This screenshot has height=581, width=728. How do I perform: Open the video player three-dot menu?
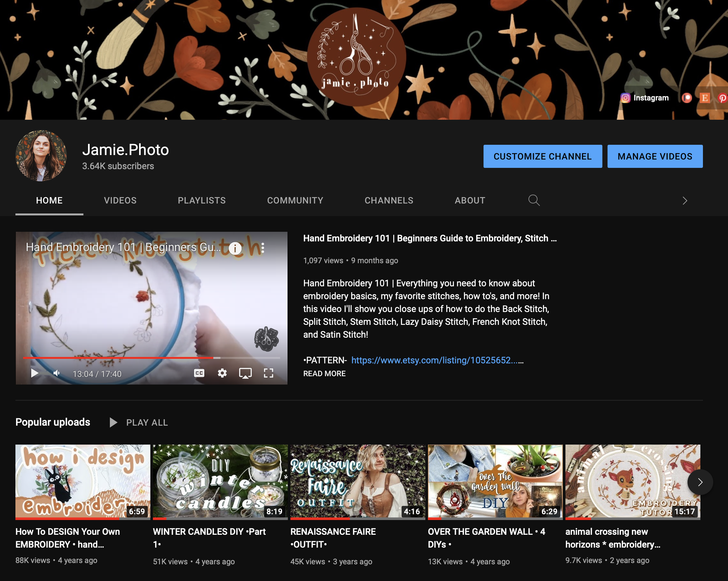(263, 248)
